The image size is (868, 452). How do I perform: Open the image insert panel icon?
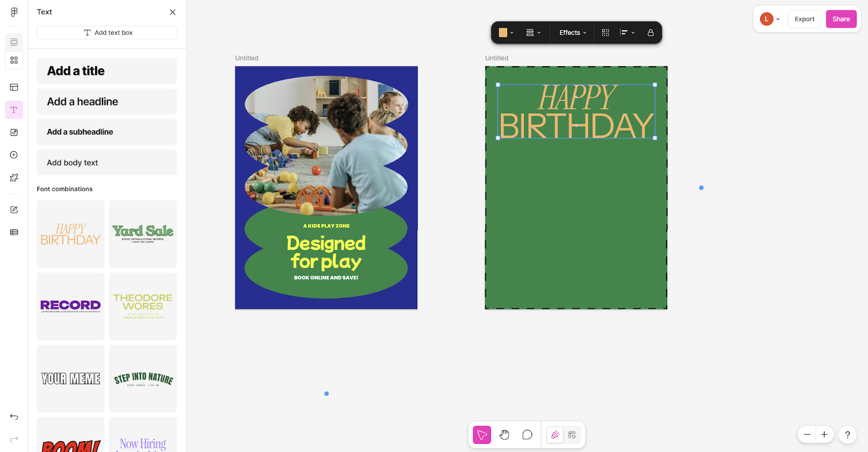pyautogui.click(x=14, y=132)
